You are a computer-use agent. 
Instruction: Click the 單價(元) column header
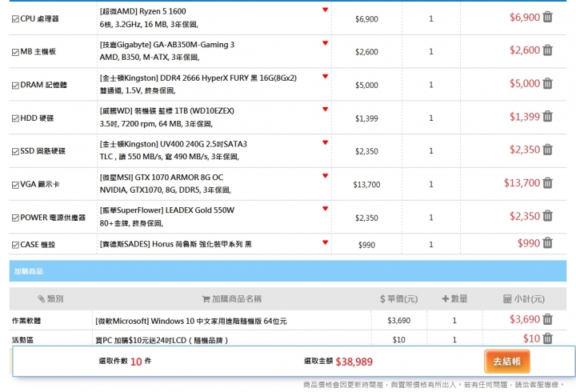click(x=399, y=298)
